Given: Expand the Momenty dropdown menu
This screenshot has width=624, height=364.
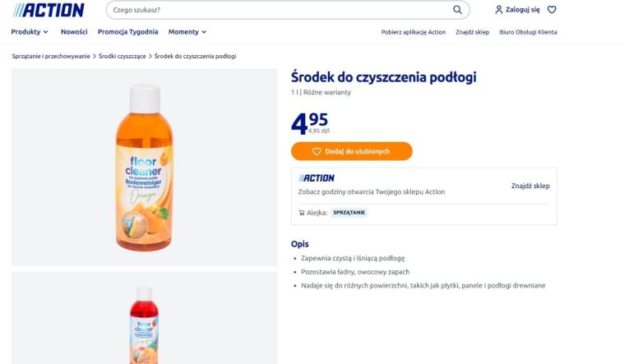Looking at the screenshot, I should point(187,32).
